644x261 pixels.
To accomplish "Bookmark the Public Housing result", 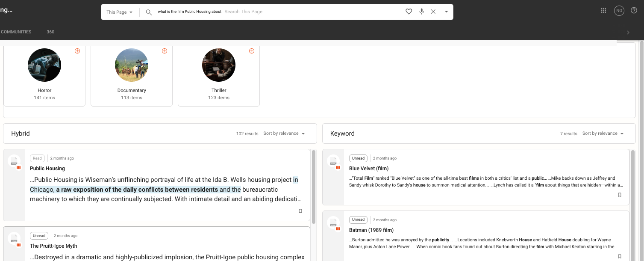I will pos(300,211).
